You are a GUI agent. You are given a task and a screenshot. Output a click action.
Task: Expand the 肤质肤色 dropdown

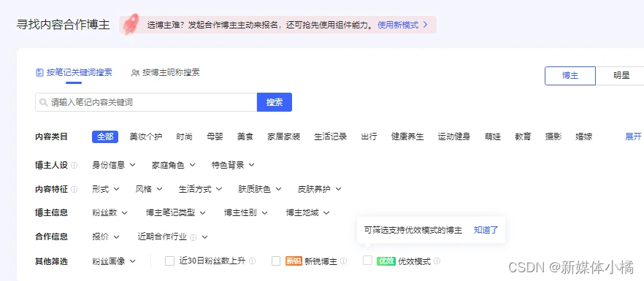[260, 189]
